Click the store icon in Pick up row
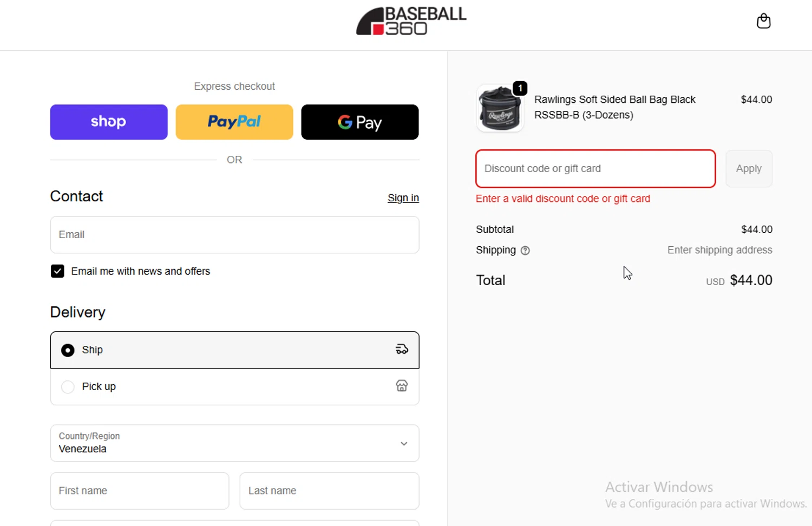 [402, 386]
